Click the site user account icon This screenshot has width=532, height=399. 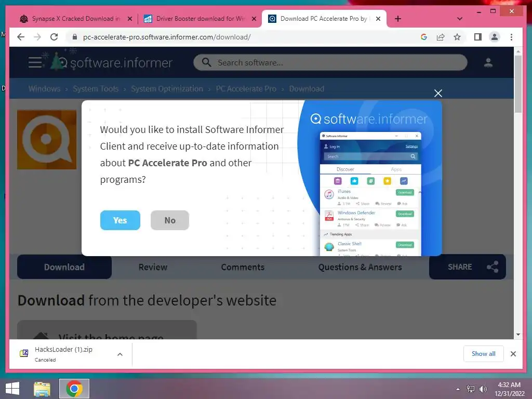click(488, 62)
